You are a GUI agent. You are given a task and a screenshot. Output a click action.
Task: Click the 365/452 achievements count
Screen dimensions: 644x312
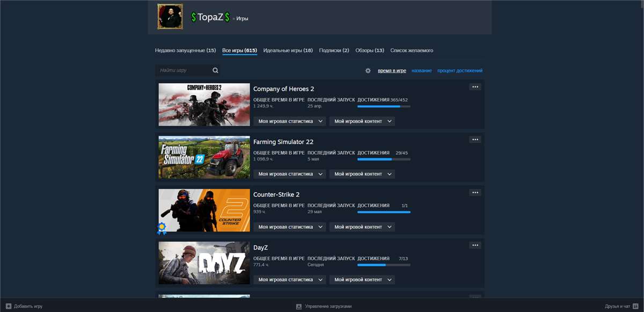(399, 100)
